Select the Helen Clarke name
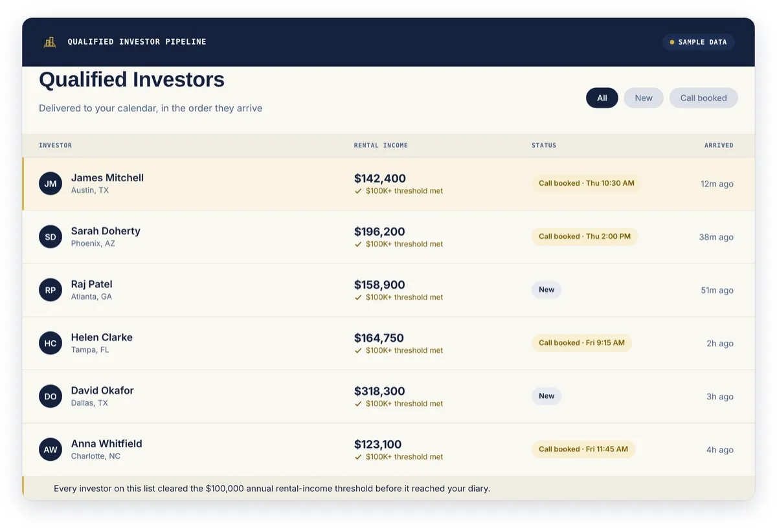This screenshot has width=777, height=532. [102, 337]
